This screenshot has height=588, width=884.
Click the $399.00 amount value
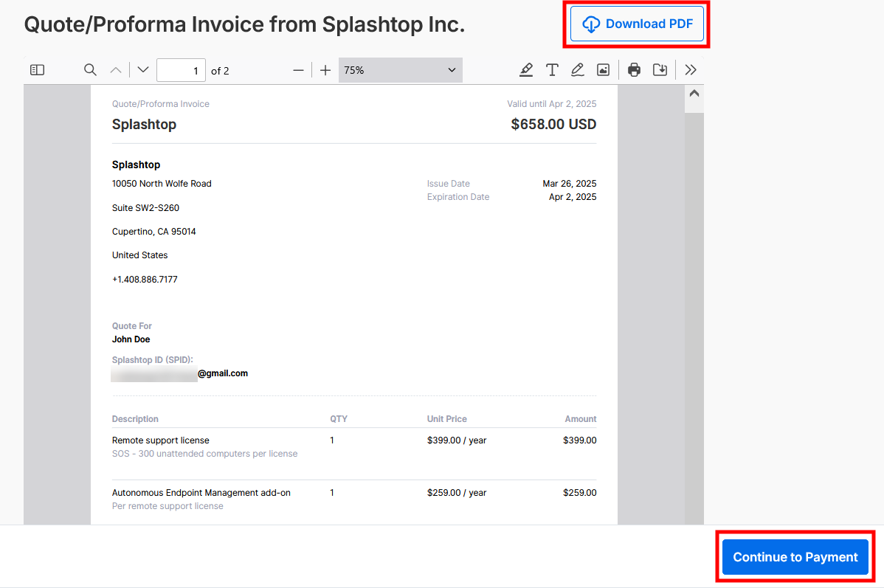pyautogui.click(x=579, y=440)
